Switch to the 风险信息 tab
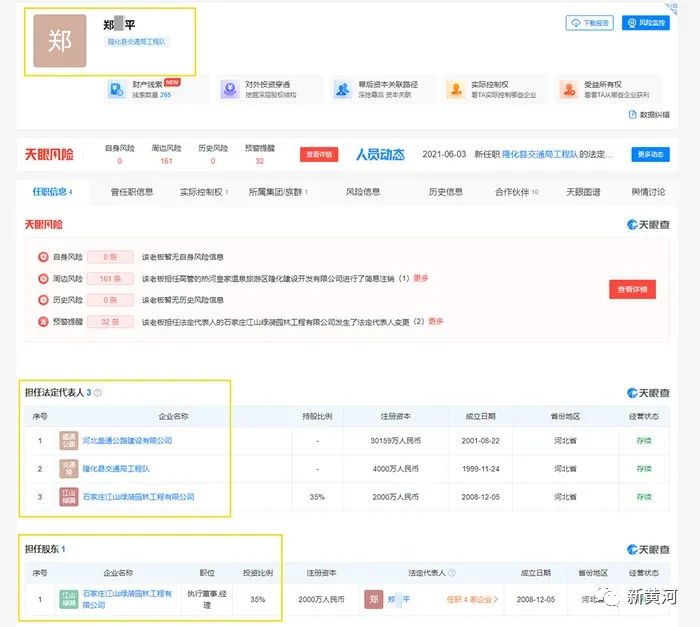The width and height of the screenshot is (700, 627). coord(362,192)
